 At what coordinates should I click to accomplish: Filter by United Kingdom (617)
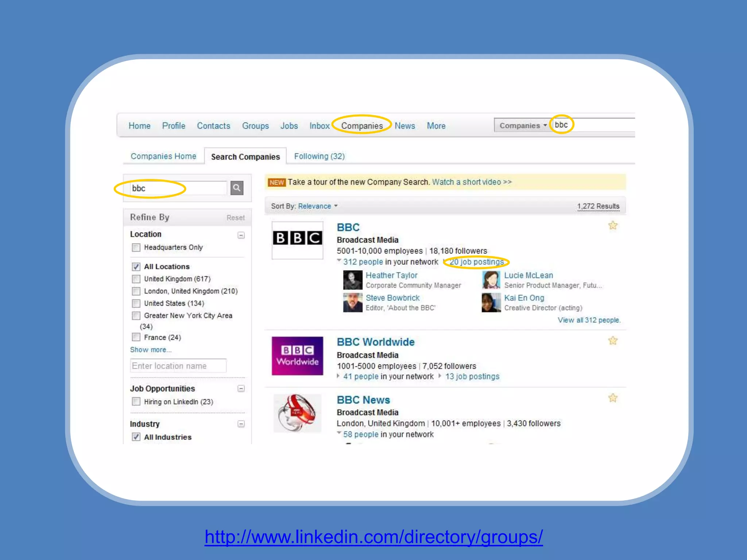click(x=136, y=279)
